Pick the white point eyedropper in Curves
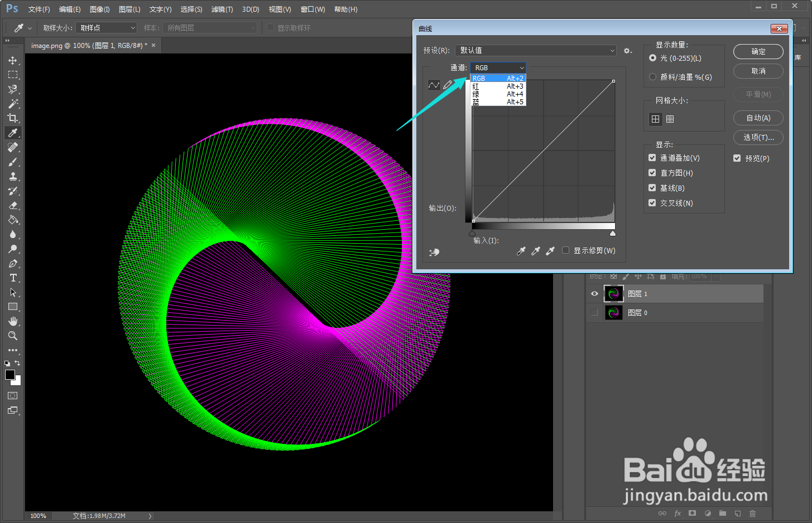 coord(550,251)
